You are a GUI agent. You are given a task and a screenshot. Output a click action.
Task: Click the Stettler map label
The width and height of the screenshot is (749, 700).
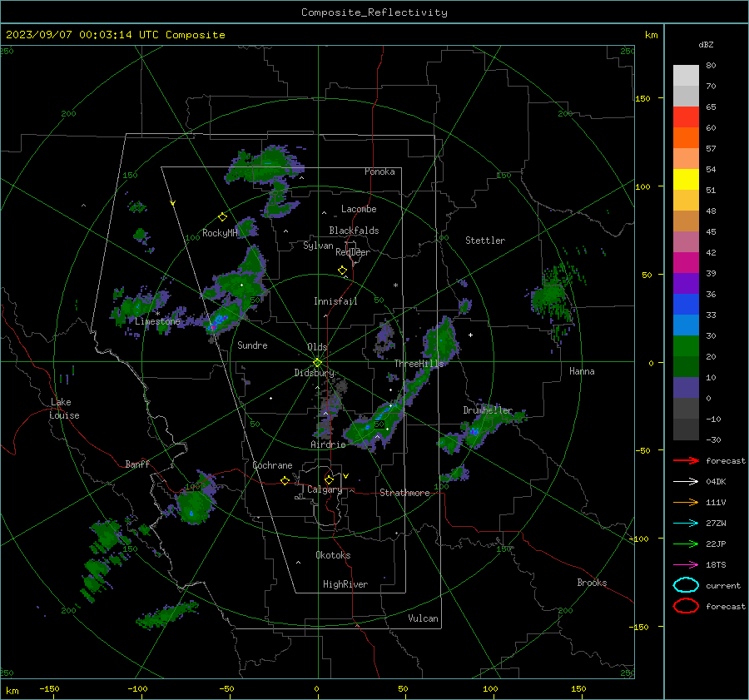pyautogui.click(x=485, y=241)
